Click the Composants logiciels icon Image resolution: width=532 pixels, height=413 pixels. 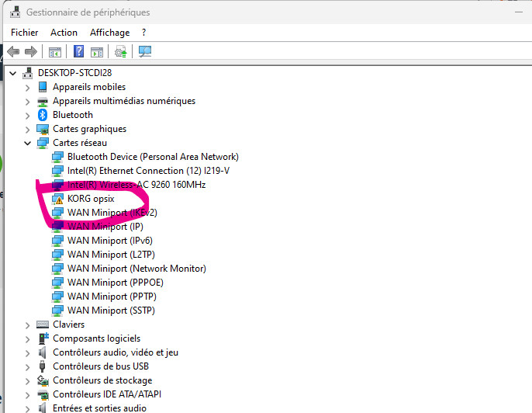tap(43, 338)
